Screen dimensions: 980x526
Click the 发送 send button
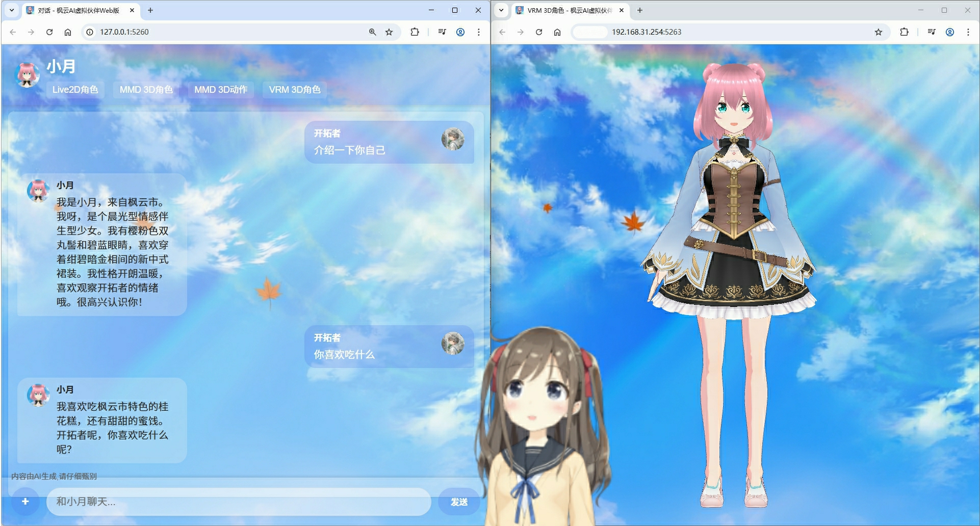(459, 502)
